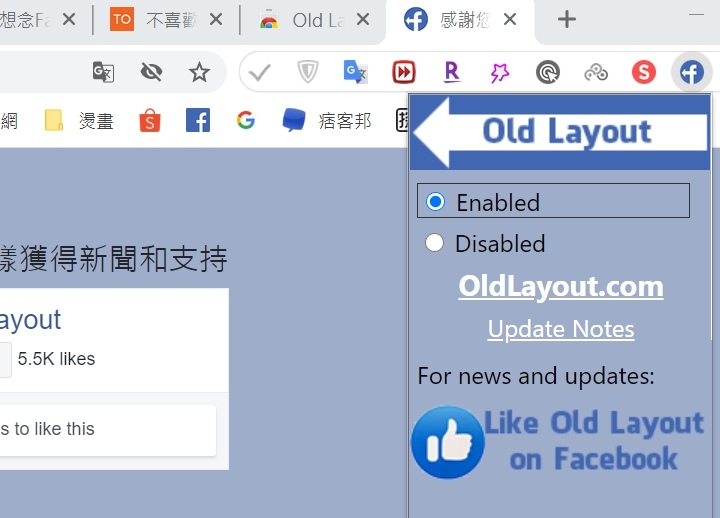The width and height of the screenshot is (720, 518).
Task: Select the Enabled radio button
Action: (x=435, y=202)
